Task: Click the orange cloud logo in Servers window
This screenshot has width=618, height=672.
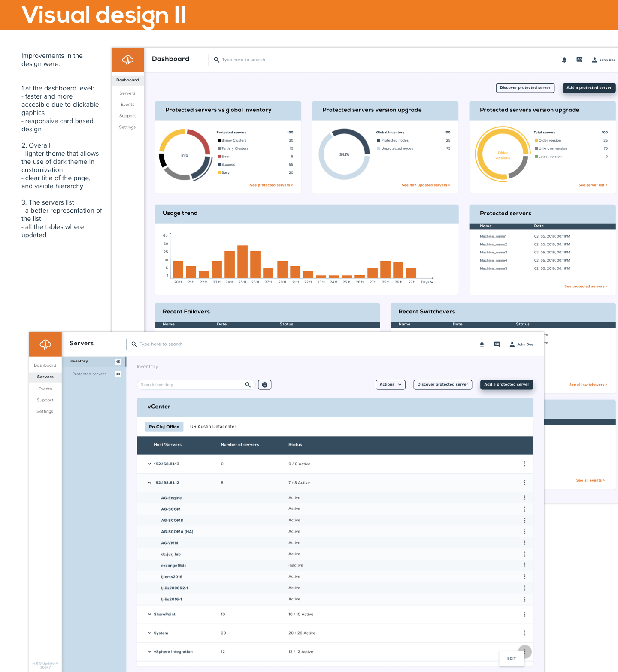Action: [x=45, y=344]
